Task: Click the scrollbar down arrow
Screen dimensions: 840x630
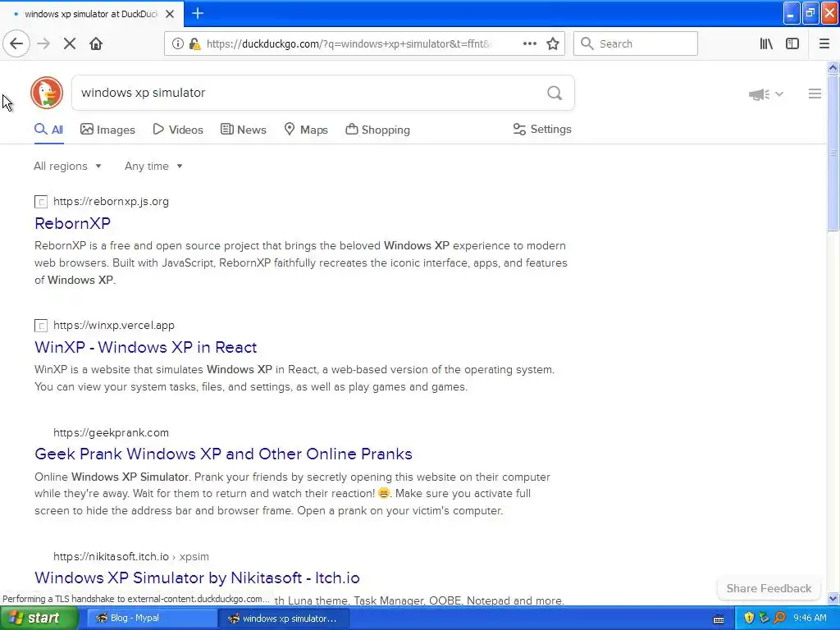Action: point(833,598)
